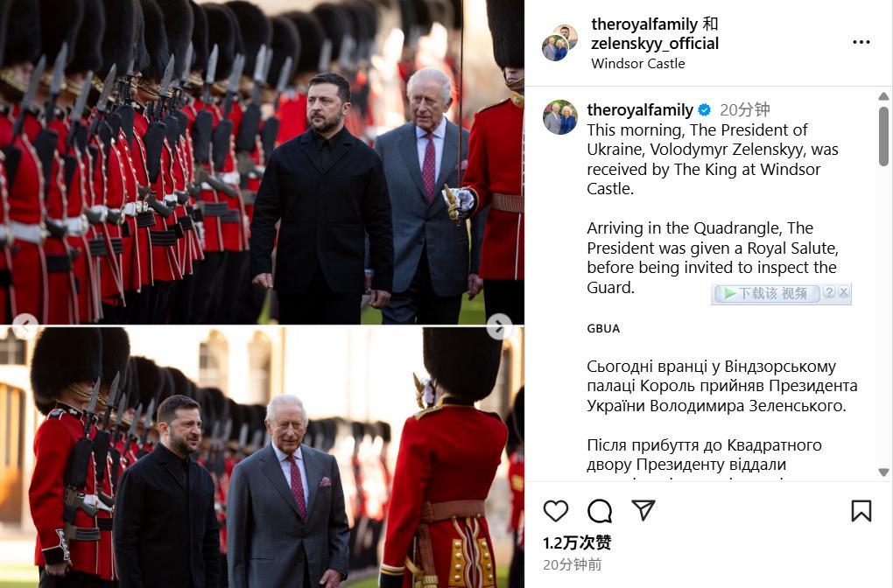The width and height of the screenshot is (893, 588).
Task: Go to the previous photo arrow
Action: click(25, 326)
